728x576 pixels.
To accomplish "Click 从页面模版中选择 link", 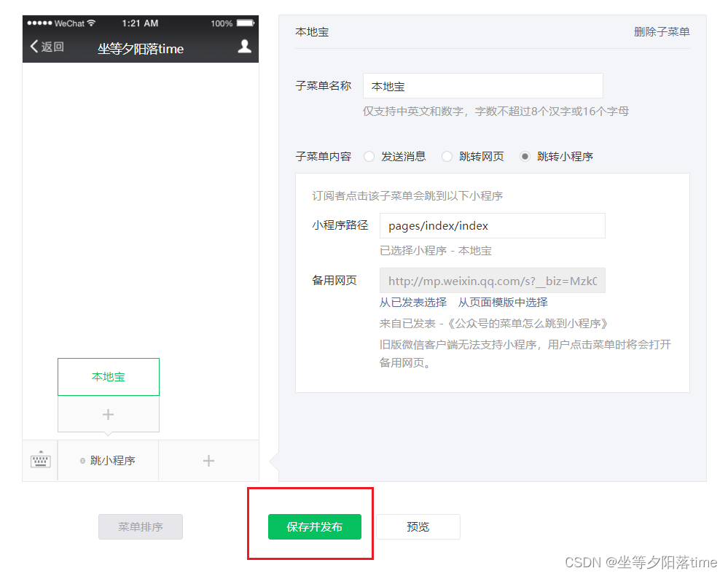I will (x=503, y=303).
